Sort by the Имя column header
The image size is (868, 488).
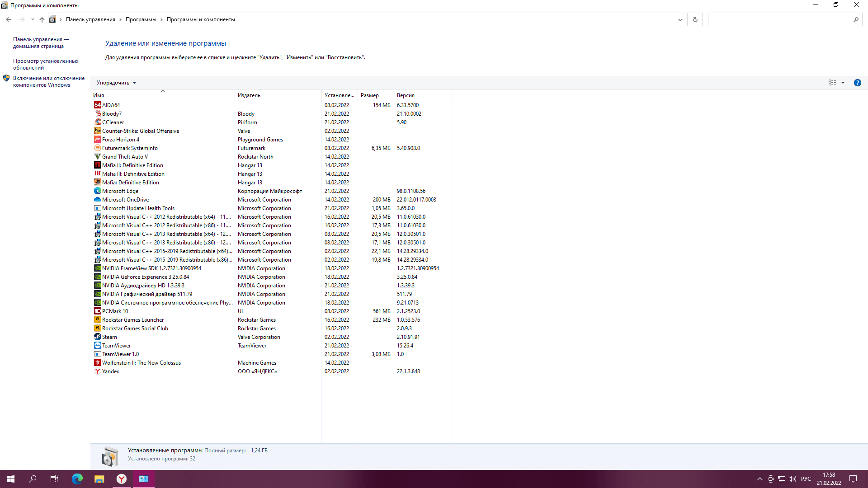click(163, 95)
